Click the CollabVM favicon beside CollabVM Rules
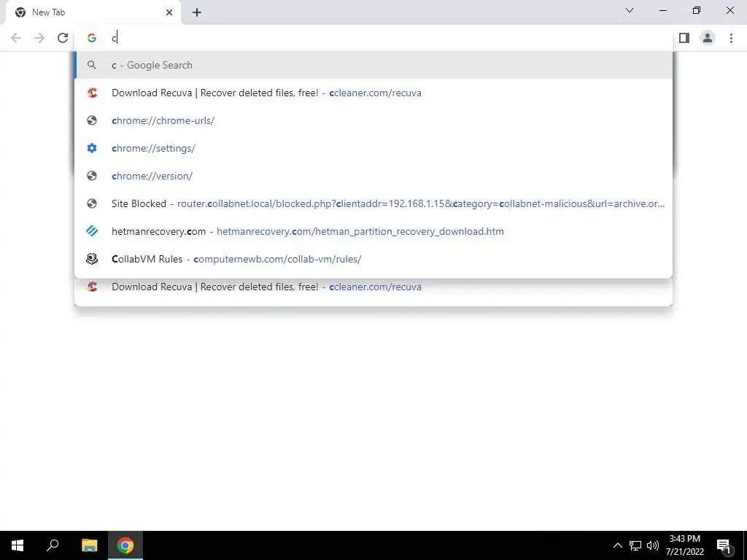Screen dimensions: 747x560 pos(92,259)
